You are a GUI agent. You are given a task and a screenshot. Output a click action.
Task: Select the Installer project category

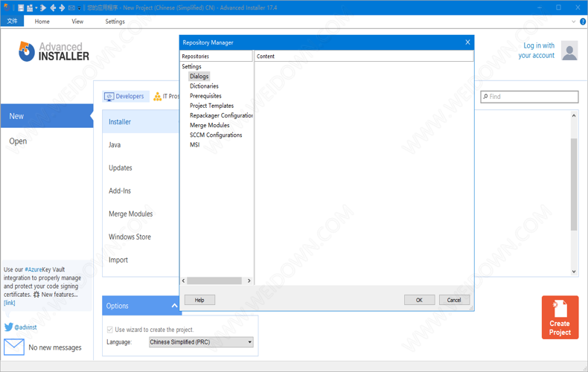141,121
